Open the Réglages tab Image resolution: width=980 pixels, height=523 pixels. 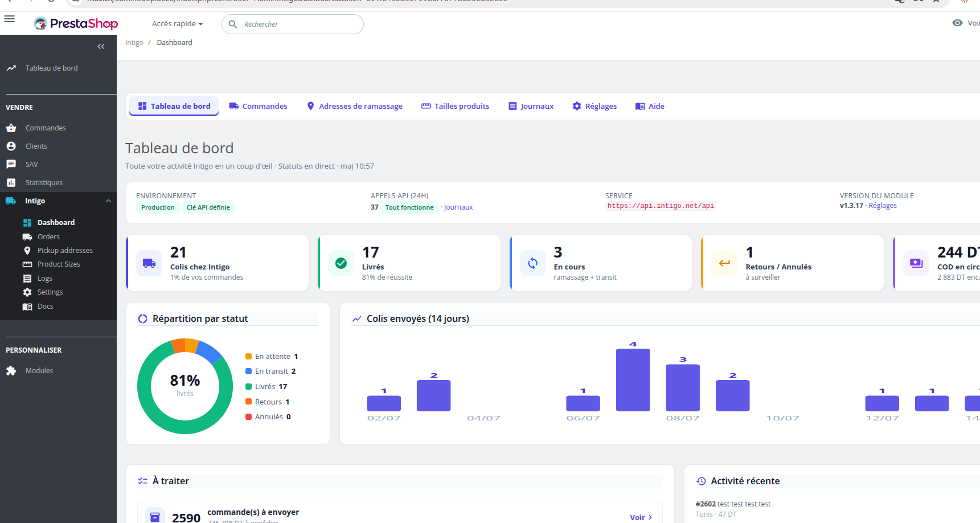point(594,106)
